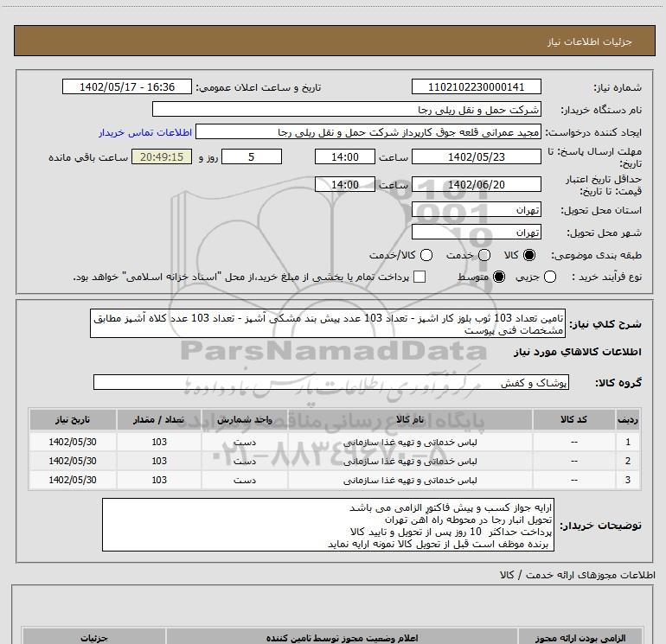Click the تاریخ نیاز column header
Viewport: 666px width, 644px height.
[x=73, y=419]
